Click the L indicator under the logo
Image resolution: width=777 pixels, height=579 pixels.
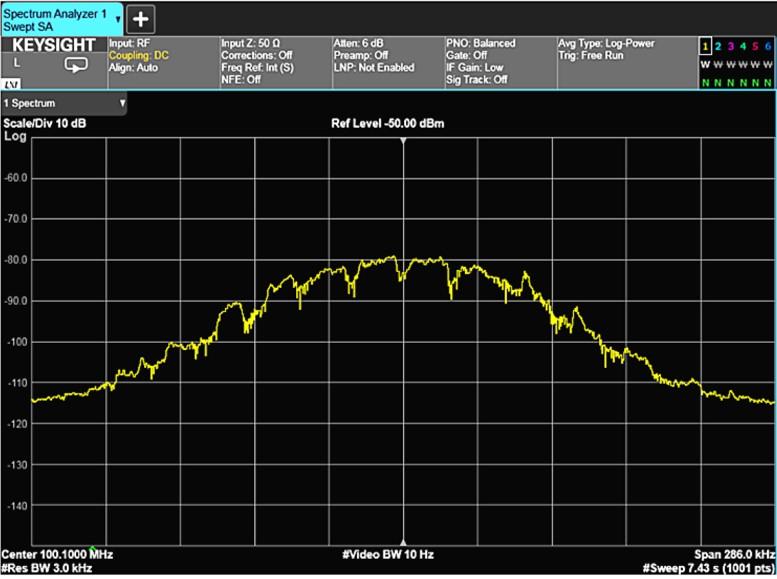point(17,63)
